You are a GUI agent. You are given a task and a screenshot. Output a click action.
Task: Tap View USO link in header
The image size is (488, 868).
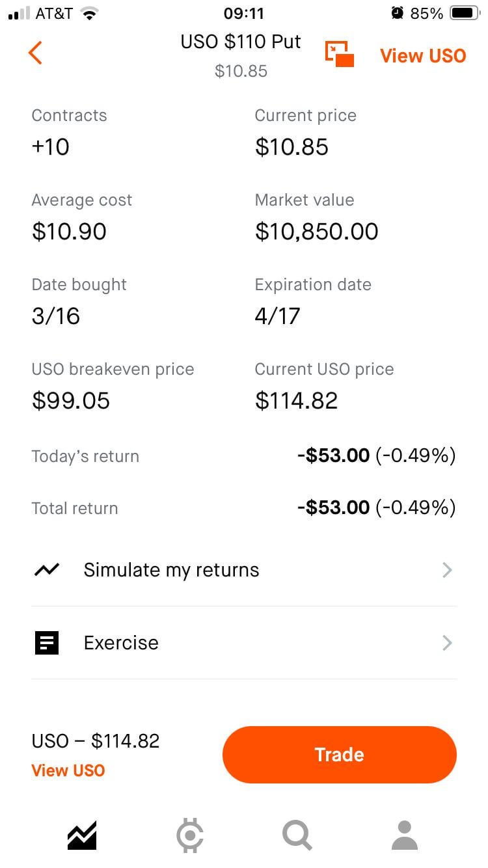click(423, 56)
